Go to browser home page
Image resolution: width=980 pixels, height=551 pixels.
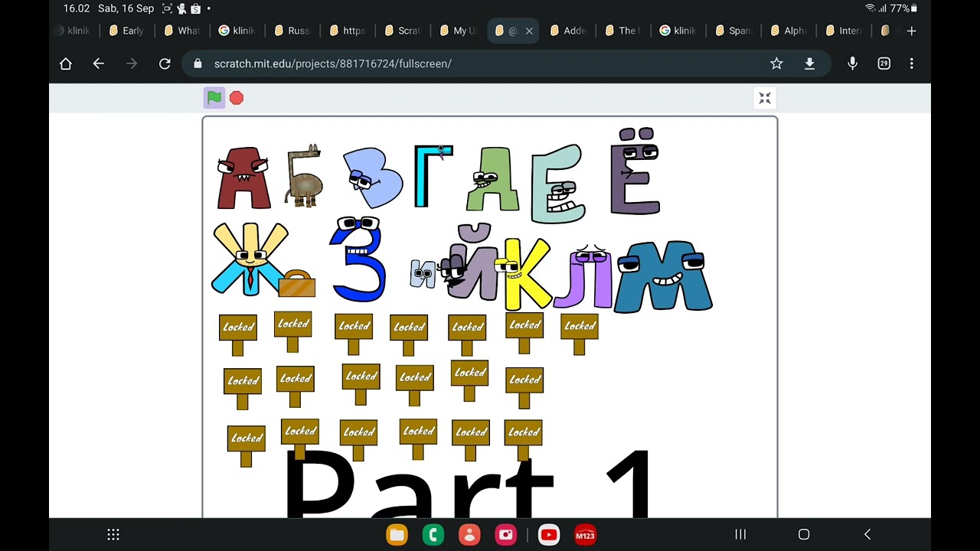tap(66, 64)
